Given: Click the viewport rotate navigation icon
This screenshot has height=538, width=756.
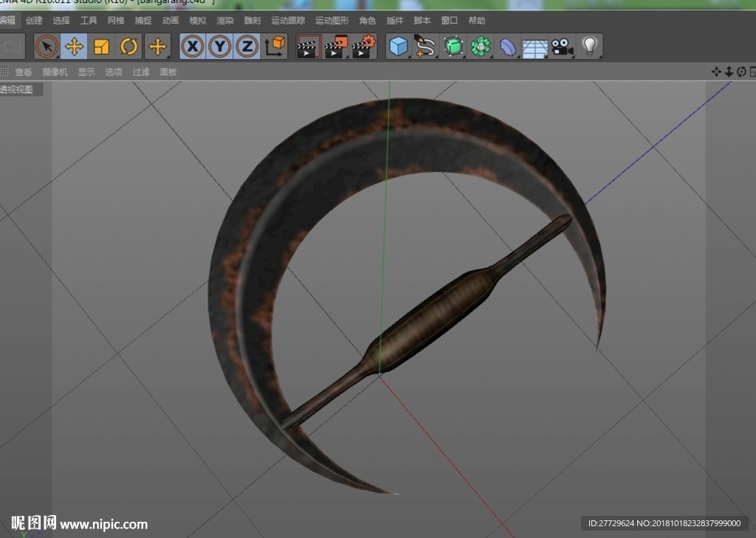Looking at the screenshot, I should pyautogui.click(x=741, y=72).
